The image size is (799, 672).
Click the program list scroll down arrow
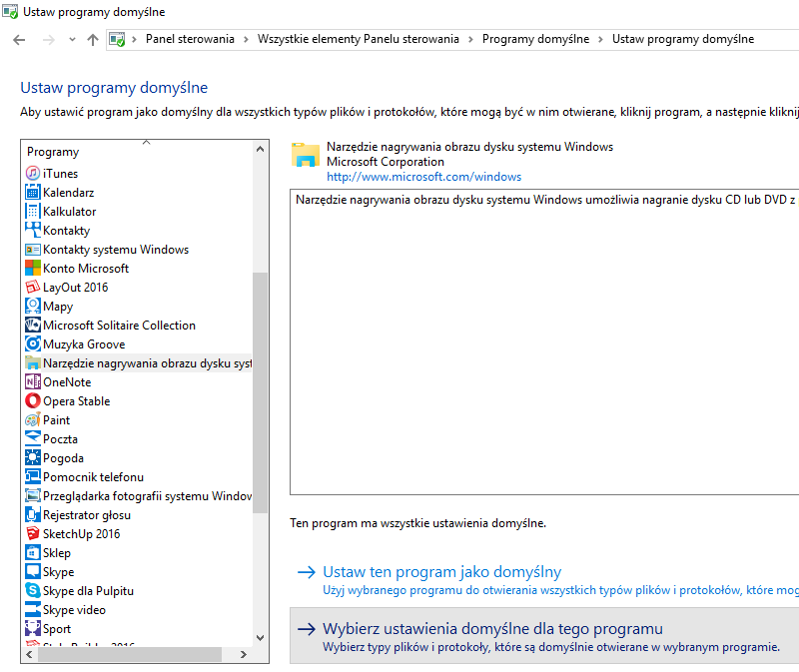(260, 638)
